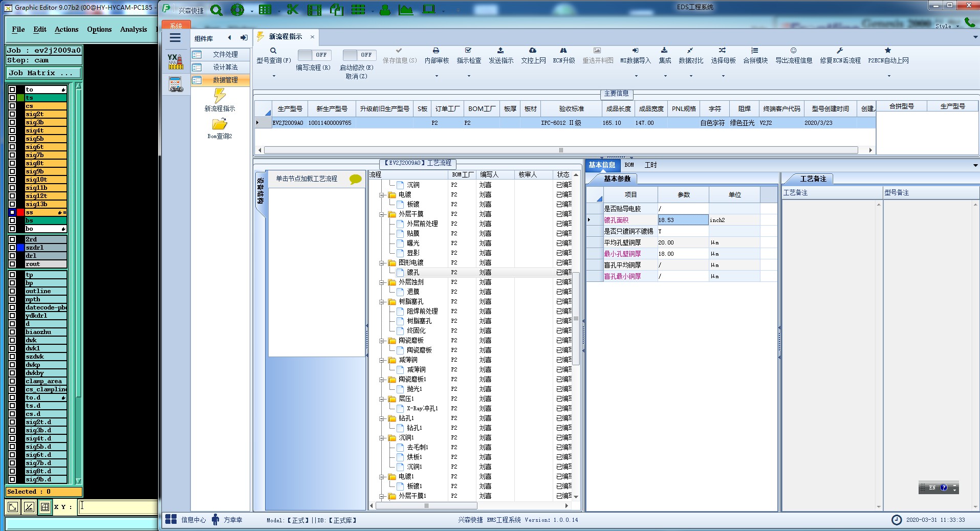Open the hamburger menu in EDS sidebar

175,38
